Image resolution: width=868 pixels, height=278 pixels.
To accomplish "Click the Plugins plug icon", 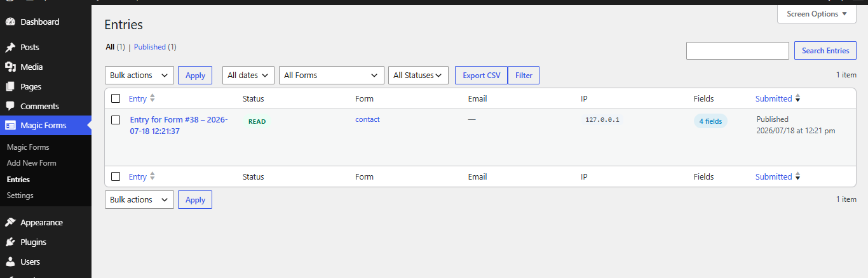I will click(x=10, y=242).
